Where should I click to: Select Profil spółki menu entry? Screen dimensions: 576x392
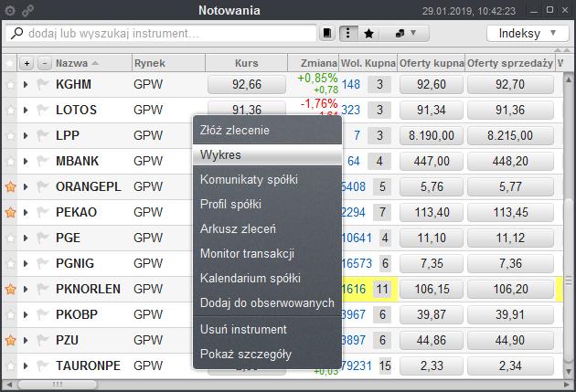pyautogui.click(x=267, y=204)
